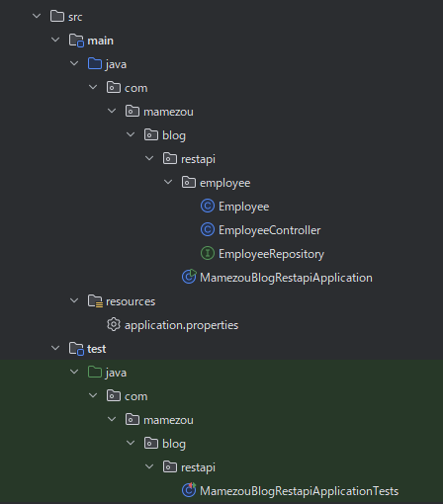Viewport: 443px width, 504px height.
Task: Collapse the main module chevron
Action: click(x=55, y=40)
